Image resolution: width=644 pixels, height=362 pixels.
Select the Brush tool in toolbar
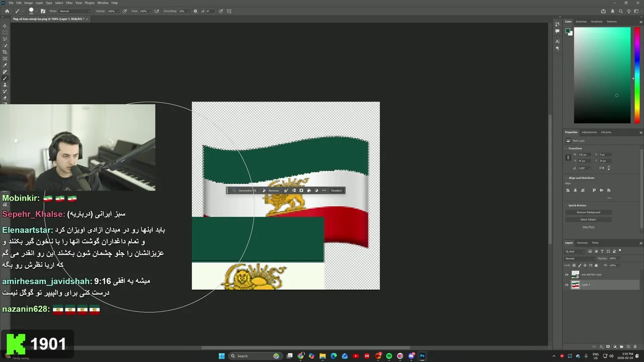pyautogui.click(x=5, y=78)
